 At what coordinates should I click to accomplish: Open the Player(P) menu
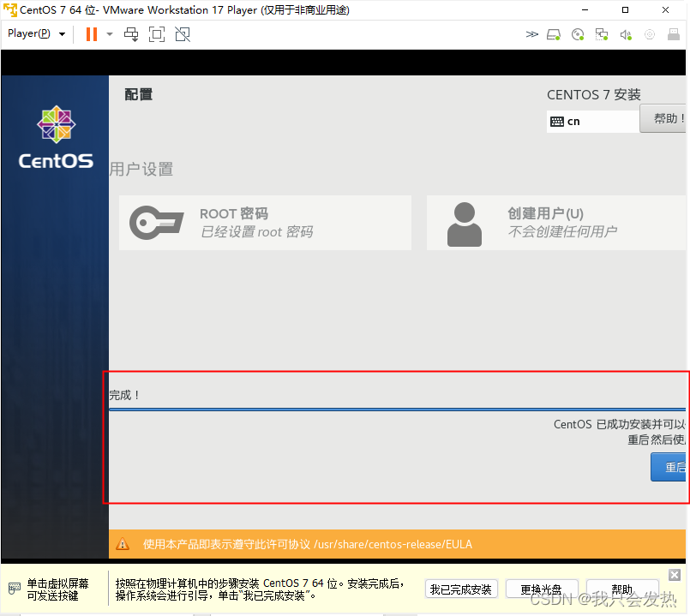37,34
